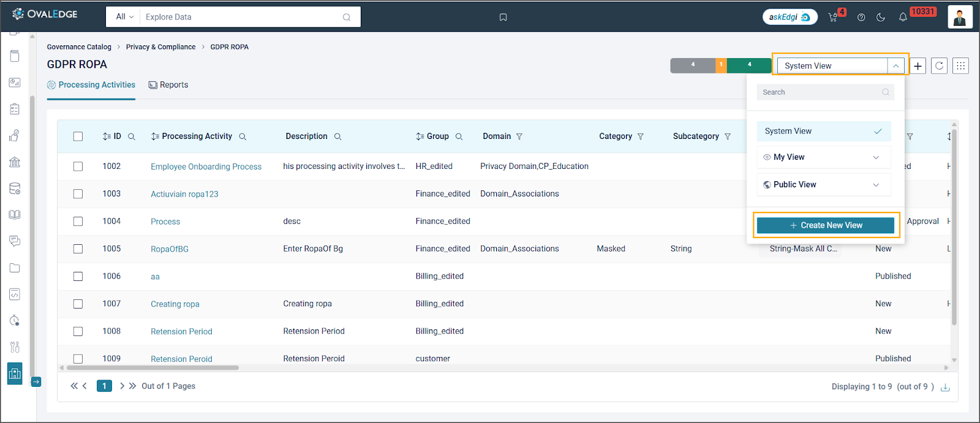Click the Create New View button
980x423 pixels.
point(826,225)
